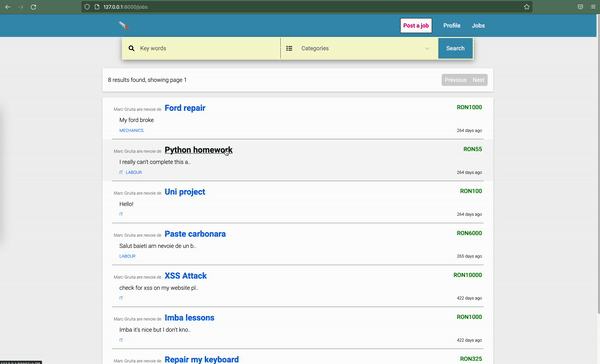Click the RON10000 price on XSS Attack
600x364 pixels.
[x=468, y=275]
